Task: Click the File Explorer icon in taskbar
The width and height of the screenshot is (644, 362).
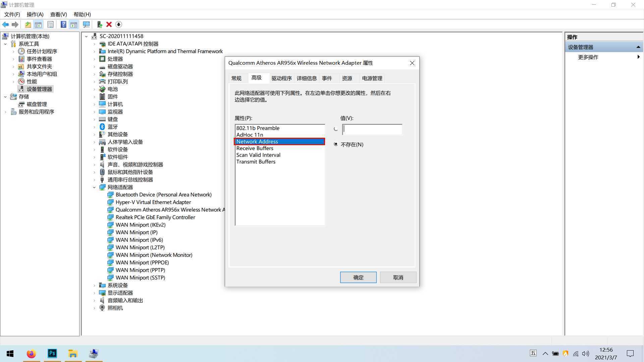Action: (x=73, y=353)
